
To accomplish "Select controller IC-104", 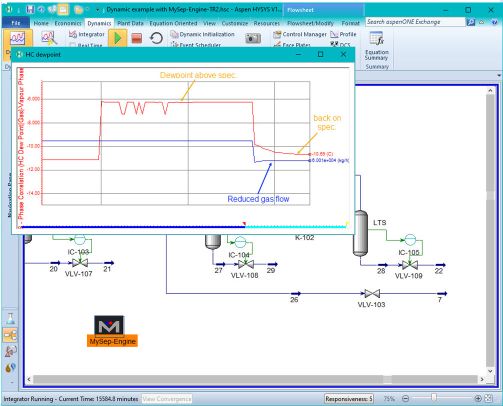I will pos(240,242).
